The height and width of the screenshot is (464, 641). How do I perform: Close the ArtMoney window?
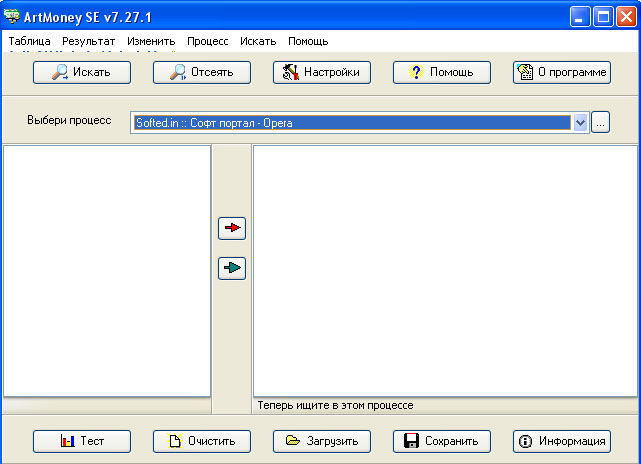point(626,17)
